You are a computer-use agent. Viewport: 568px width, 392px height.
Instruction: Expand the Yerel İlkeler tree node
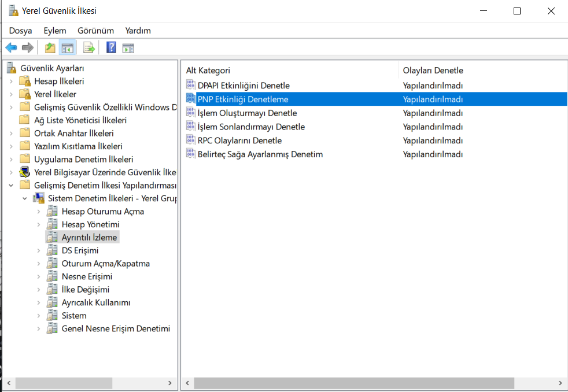[x=11, y=94]
